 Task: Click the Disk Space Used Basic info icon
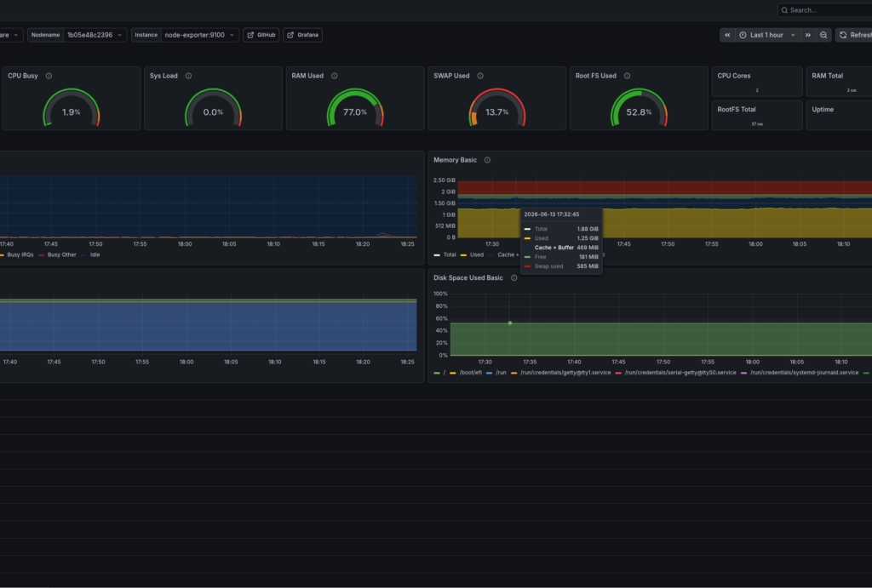[x=513, y=278]
